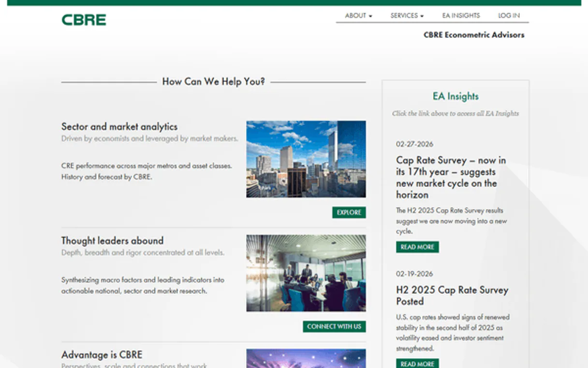Open CBRE Econometric Advisors link
The width and height of the screenshot is (588, 368).
(474, 35)
